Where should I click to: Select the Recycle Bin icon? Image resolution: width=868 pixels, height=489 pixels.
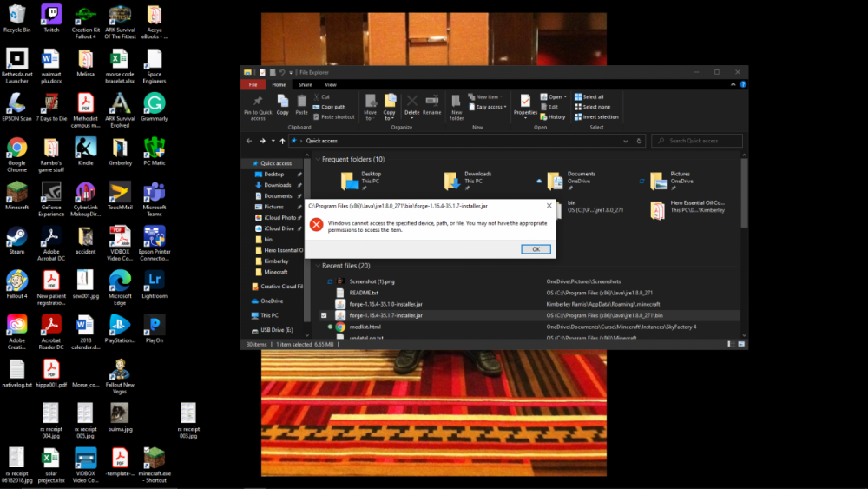16,15
